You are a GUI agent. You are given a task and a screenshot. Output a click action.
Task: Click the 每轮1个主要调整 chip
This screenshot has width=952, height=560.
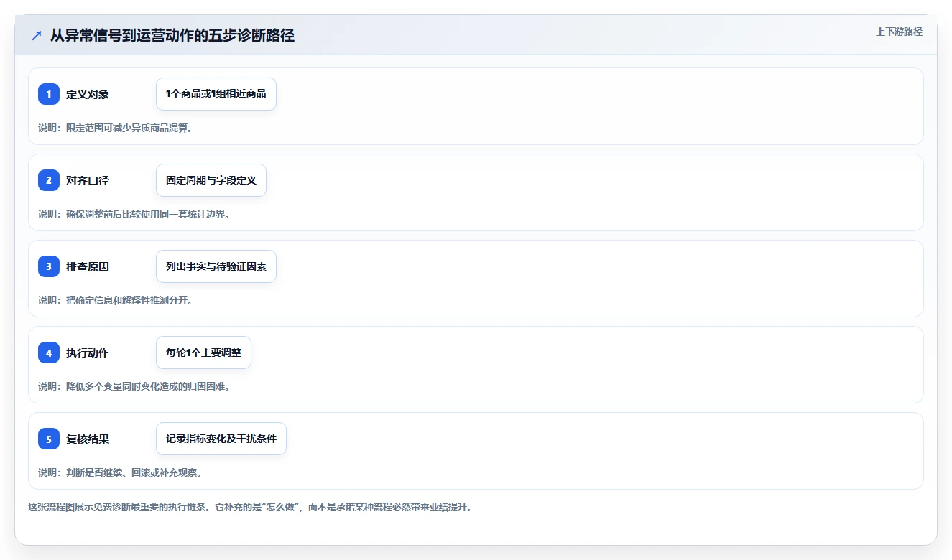tap(203, 353)
